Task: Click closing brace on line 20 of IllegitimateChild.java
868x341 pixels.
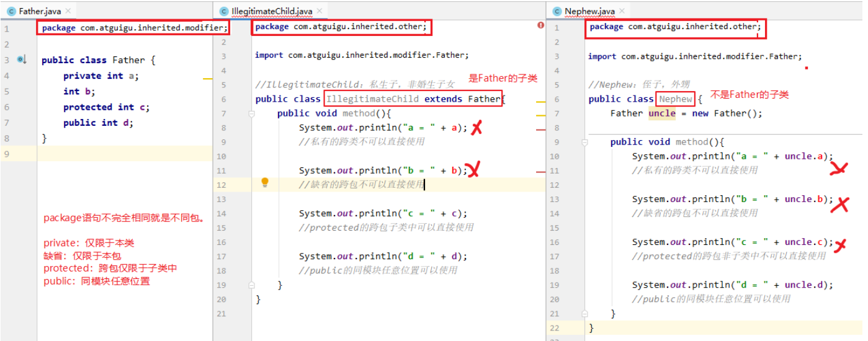Action: [258, 299]
